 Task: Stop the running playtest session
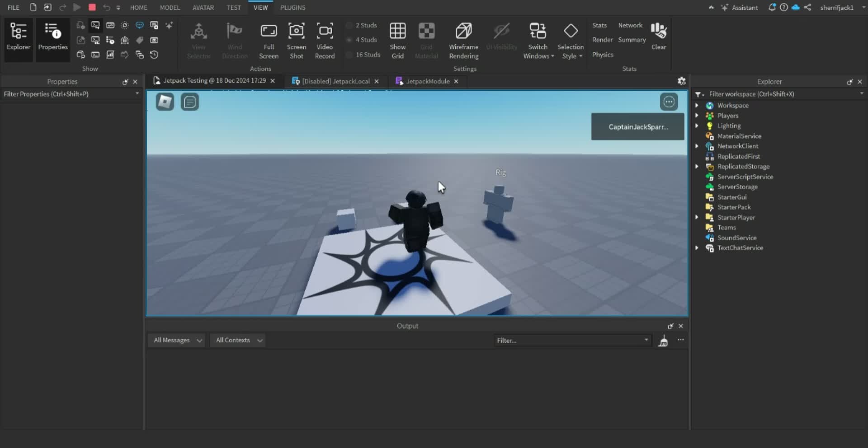tap(92, 7)
